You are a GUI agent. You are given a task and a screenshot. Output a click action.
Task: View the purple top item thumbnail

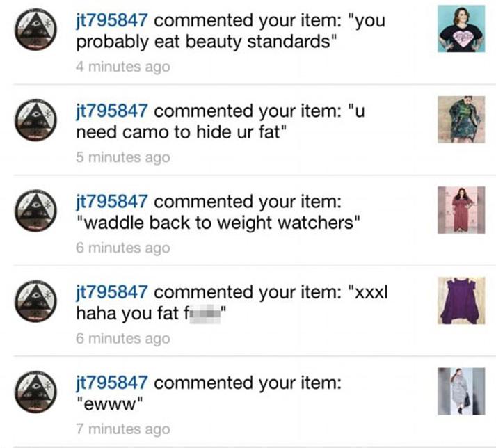[x=461, y=301]
